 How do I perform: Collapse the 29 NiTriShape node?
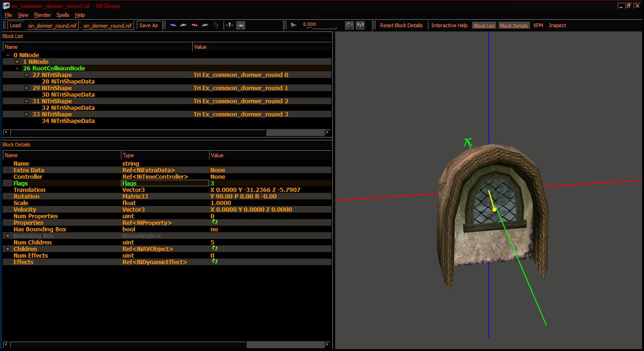pos(27,88)
